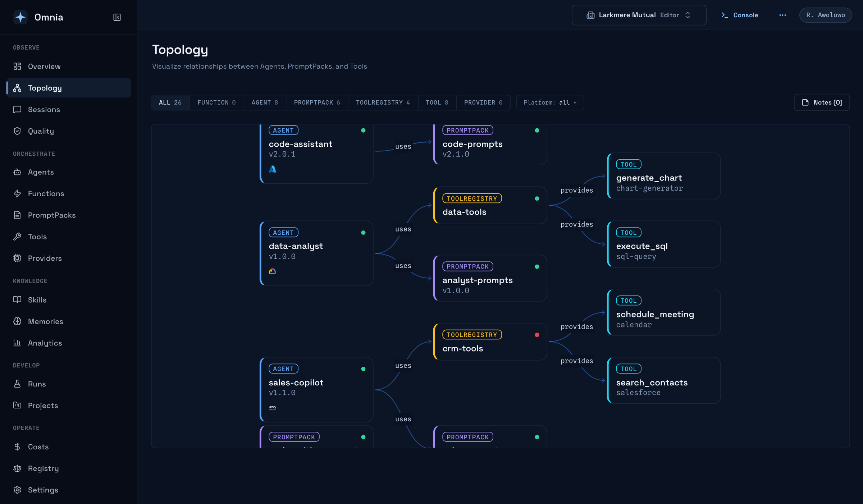Go to Quality section
The width and height of the screenshot is (863, 504).
click(x=69, y=131)
